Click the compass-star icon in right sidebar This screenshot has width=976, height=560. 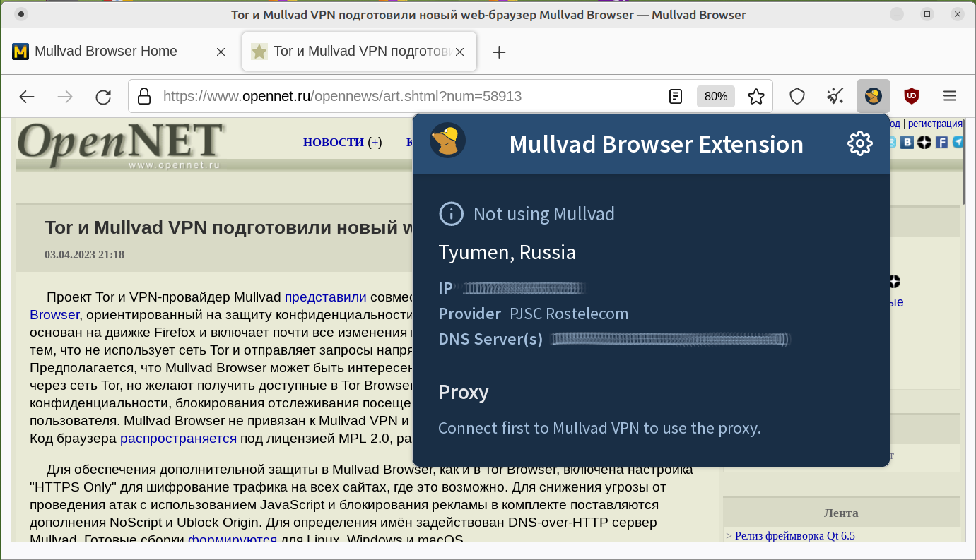tap(895, 281)
